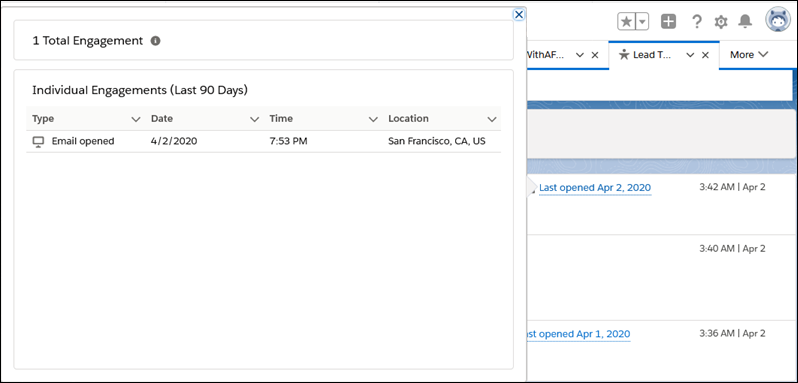Close the engagement details popup
Image resolution: width=798 pixels, height=383 pixels.
coord(519,15)
